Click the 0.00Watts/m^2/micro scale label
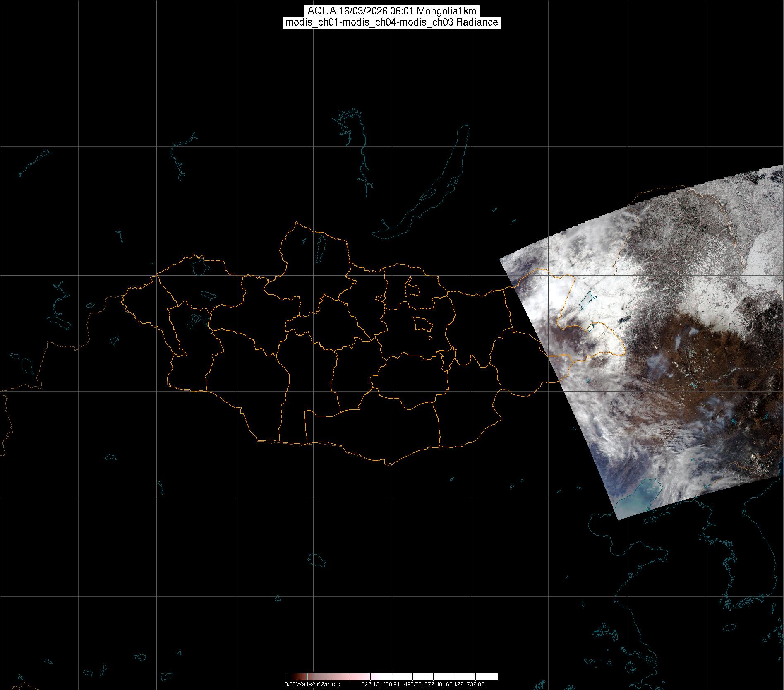Image resolution: width=784 pixels, height=690 pixels. 312,685
